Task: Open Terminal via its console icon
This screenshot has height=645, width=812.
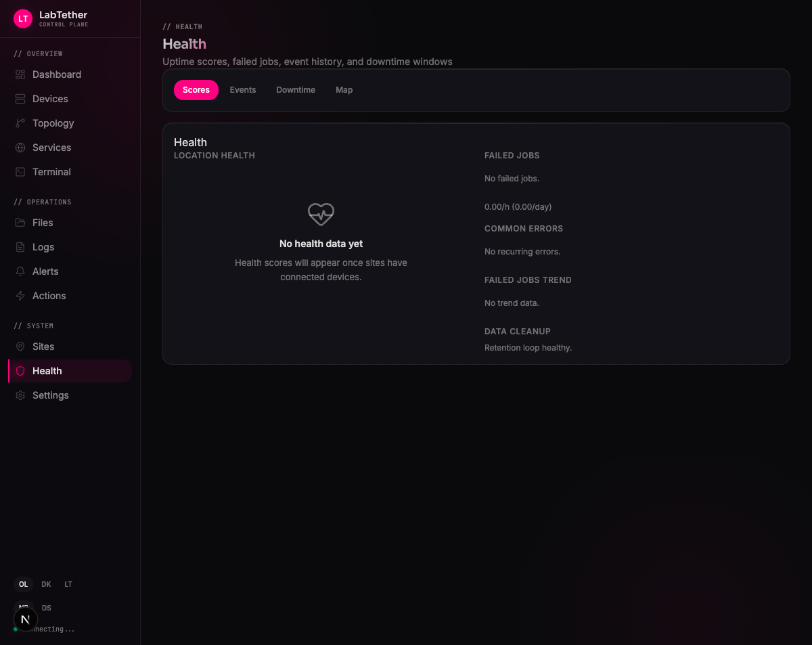Action: (x=20, y=172)
